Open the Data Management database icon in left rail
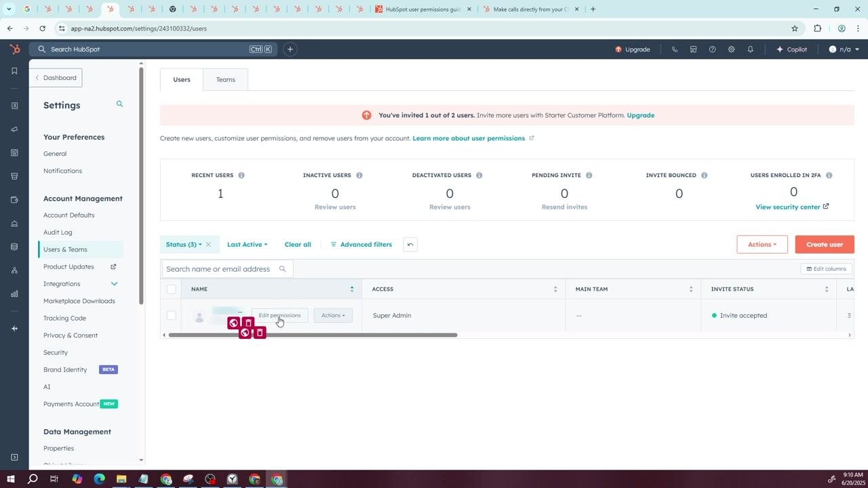Image resolution: width=868 pixels, height=488 pixels. 14,247
